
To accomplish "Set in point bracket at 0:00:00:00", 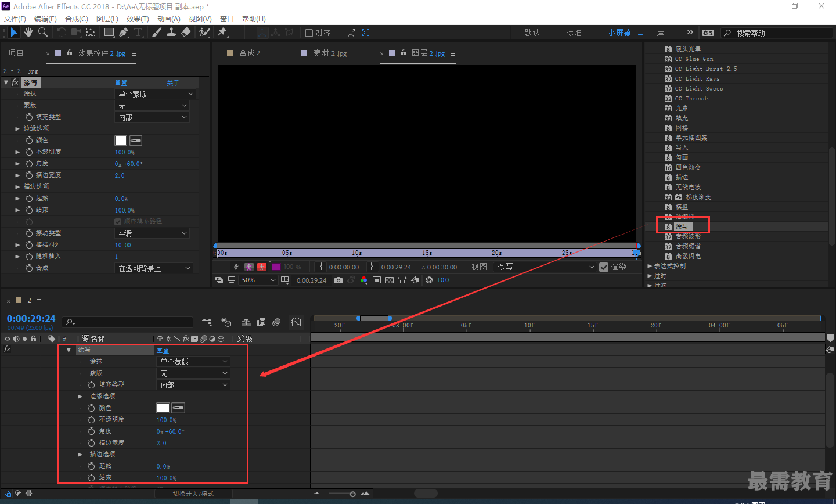I will click(321, 267).
